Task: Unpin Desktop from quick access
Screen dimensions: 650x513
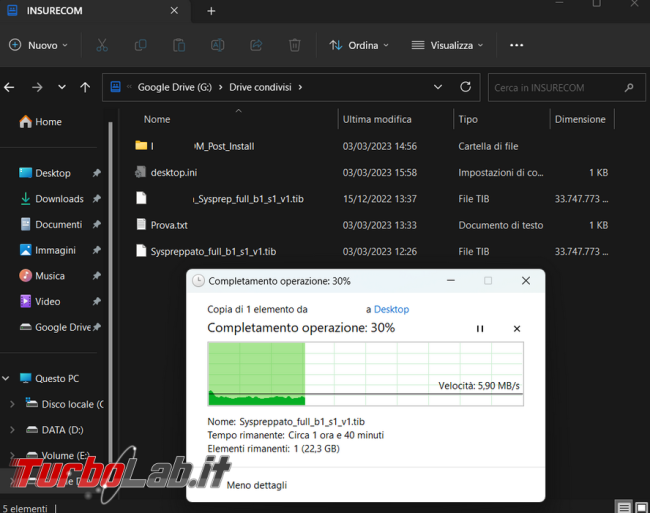Action: (97, 173)
